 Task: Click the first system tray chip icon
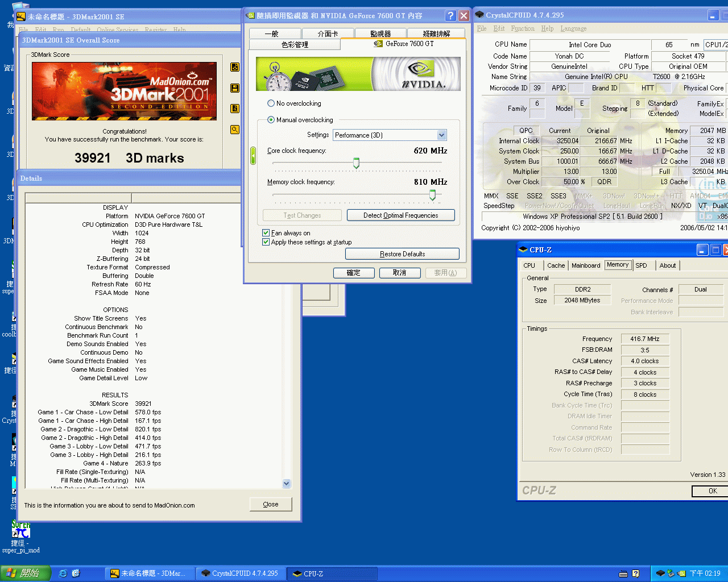click(660, 573)
